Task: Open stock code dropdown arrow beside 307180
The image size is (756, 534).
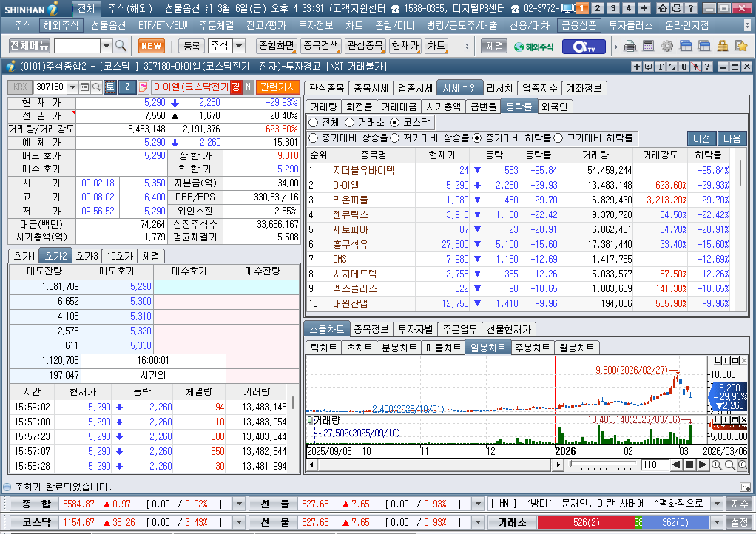Action: coord(72,87)
